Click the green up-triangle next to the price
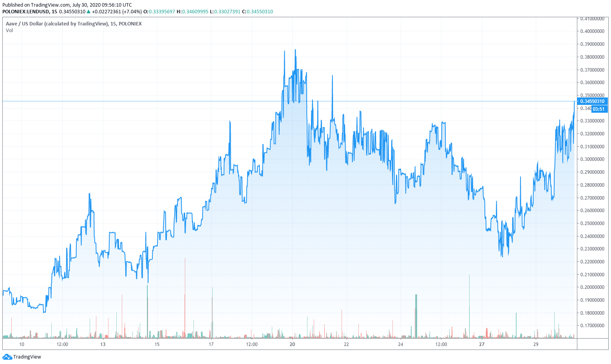 click(x=89, y=11)
